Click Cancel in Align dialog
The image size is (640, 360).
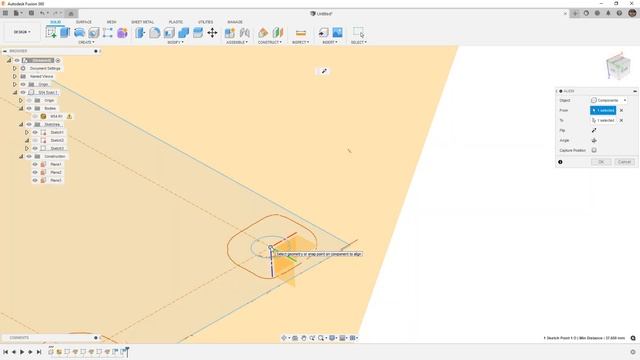pyautogui.click(x=624, y=162)
